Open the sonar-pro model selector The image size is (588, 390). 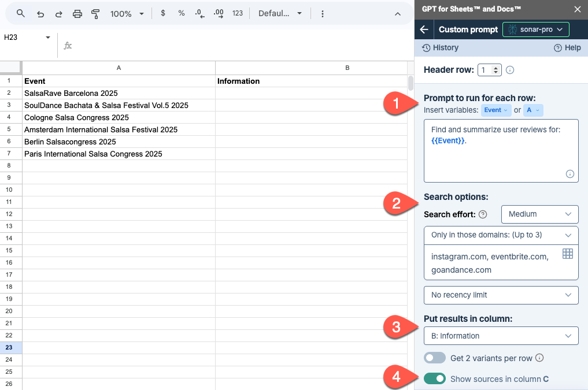coord(536,29)
